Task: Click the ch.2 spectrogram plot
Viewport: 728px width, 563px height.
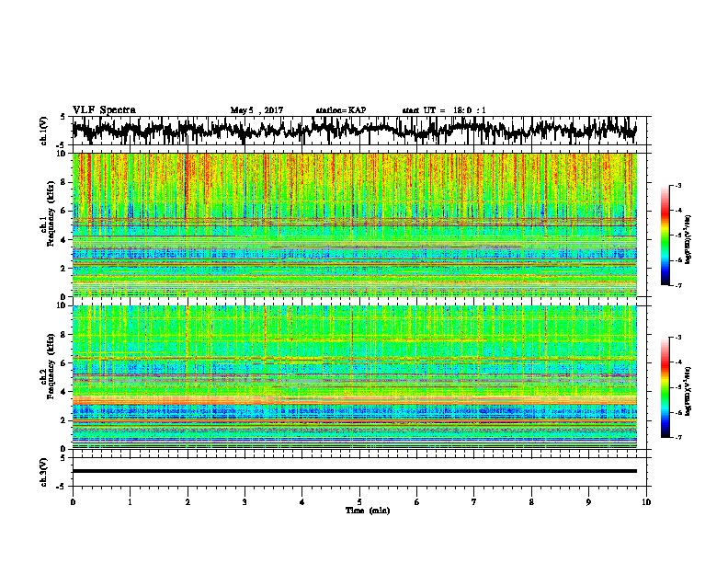Action: point(354,377)
